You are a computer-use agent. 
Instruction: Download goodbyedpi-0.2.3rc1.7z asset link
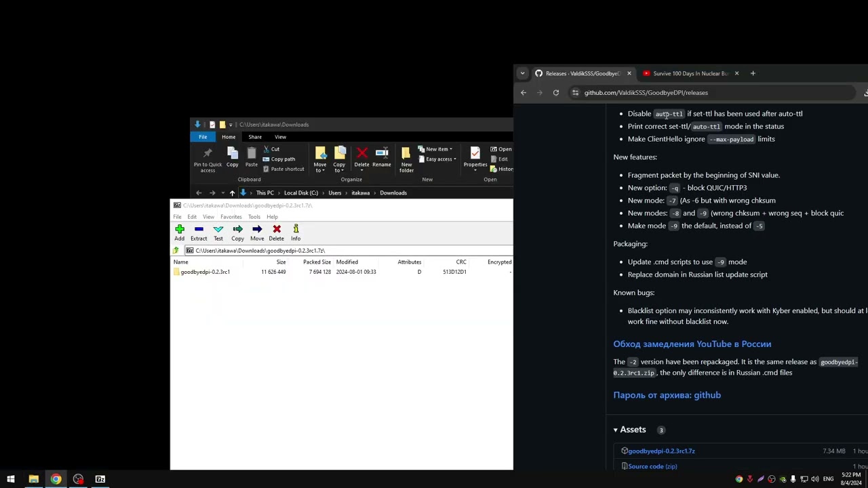pos(661,451)
